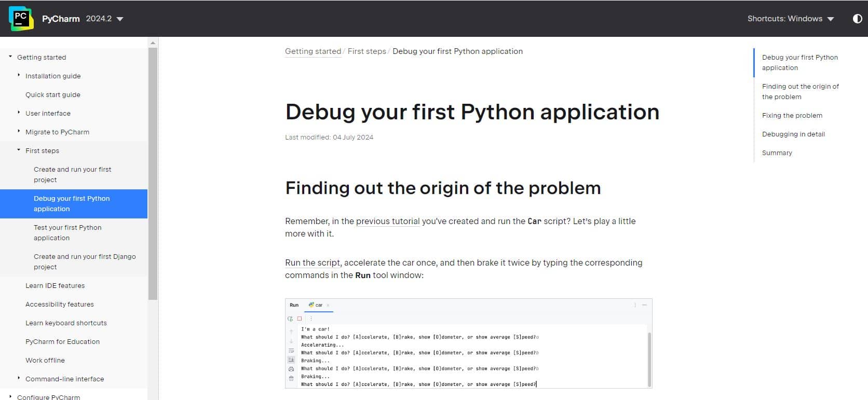The image size is (868, 400).
Task: Follow the Run the script link
Action: (x=313, y=263)
